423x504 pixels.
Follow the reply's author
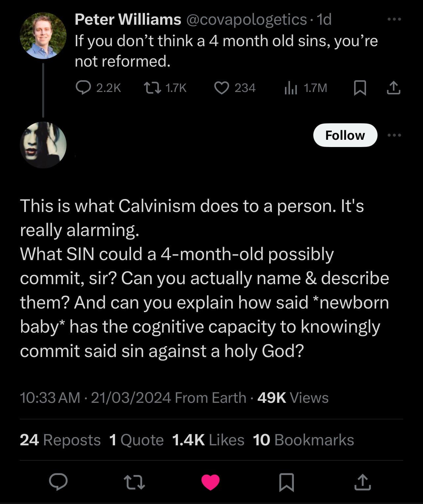(345, 135)
